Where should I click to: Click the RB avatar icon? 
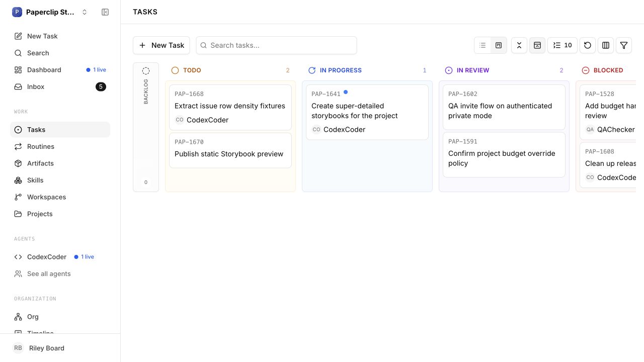[18, 348]
